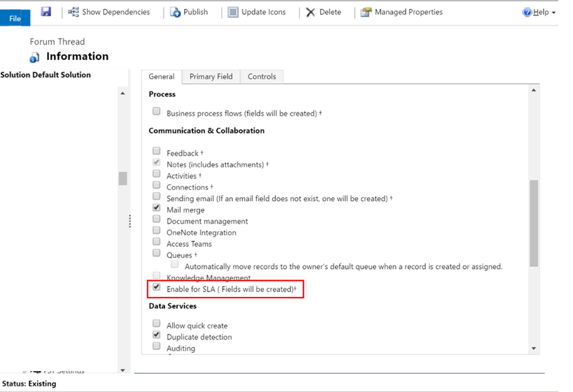The image size is (573, 392).
Task: Open the Help dropdown arrow
Action: tap(554, 13)
